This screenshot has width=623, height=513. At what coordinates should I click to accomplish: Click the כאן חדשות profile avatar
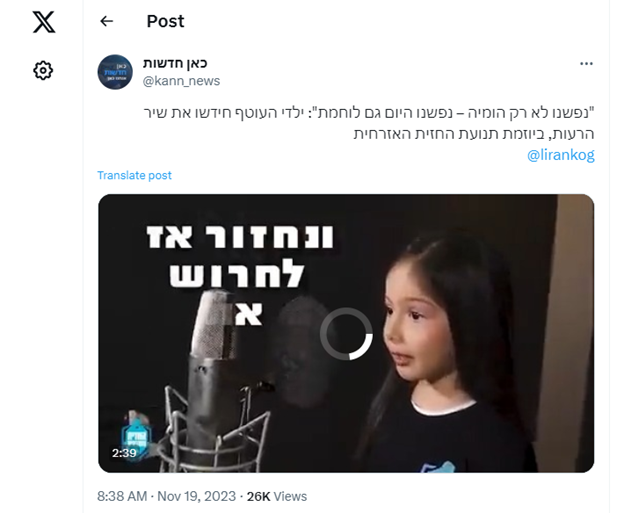[x=115, y=72]
